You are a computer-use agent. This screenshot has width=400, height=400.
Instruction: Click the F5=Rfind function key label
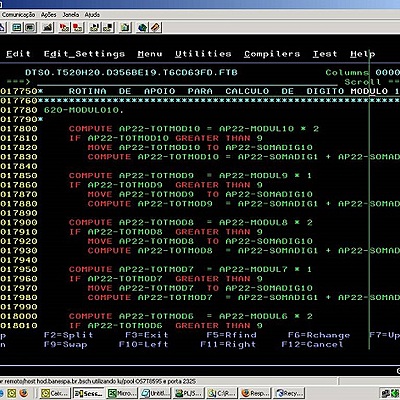[231, 335]
